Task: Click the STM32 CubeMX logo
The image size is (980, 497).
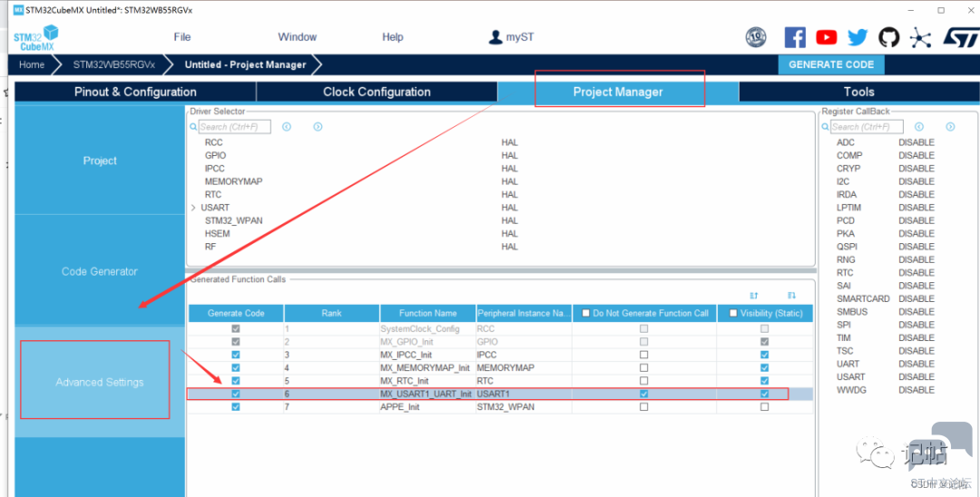Action: coord(35,37)
